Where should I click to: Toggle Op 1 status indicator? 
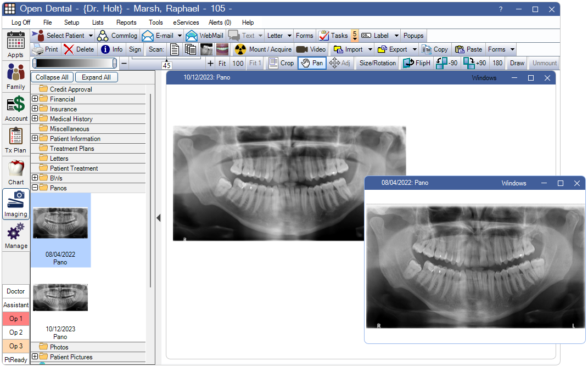click(16, 319)
